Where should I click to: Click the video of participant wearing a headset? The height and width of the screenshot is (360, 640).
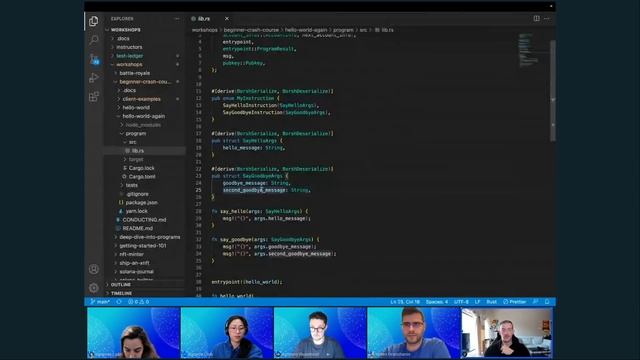pos(227,333)
